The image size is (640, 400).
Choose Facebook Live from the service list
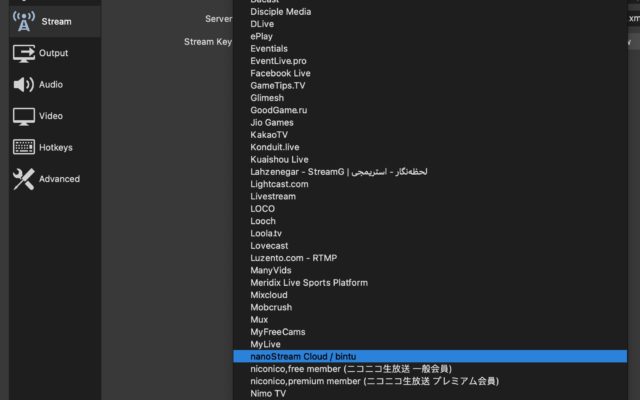(280, 73)
